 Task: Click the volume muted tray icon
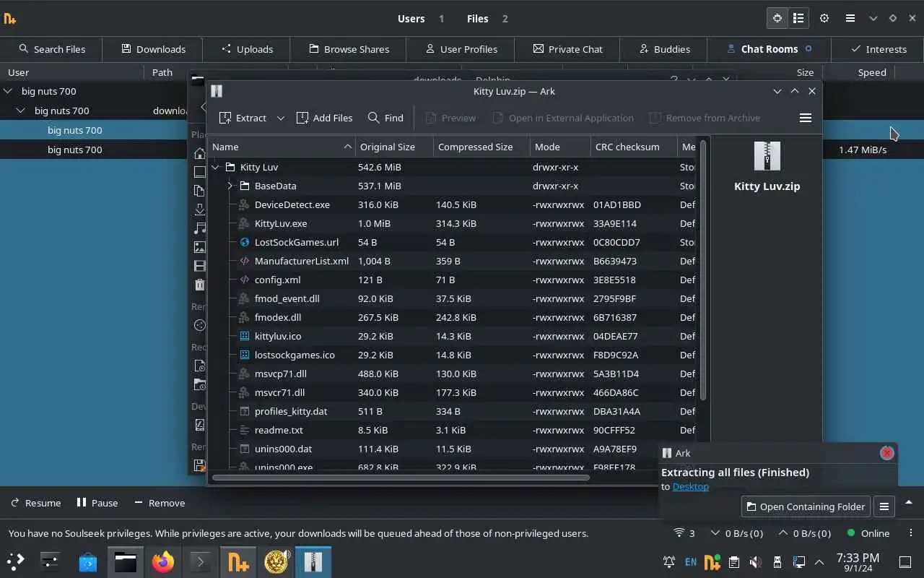[755, 561]
